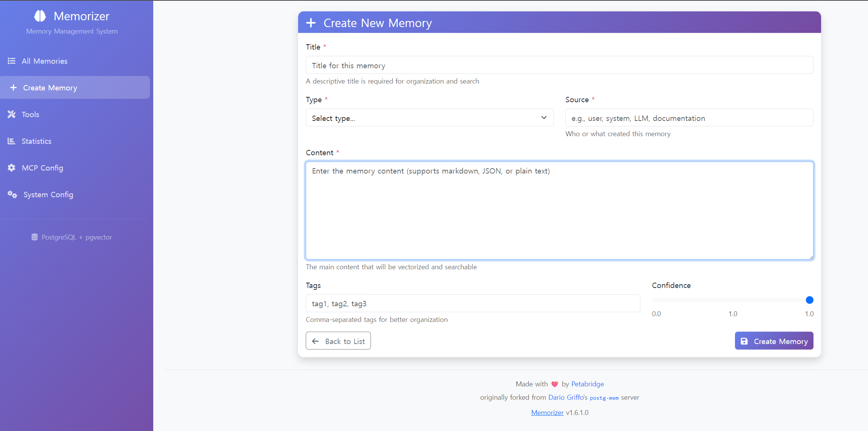Go to the All Memories page
The image size is (868, 431).
(44, 61)
